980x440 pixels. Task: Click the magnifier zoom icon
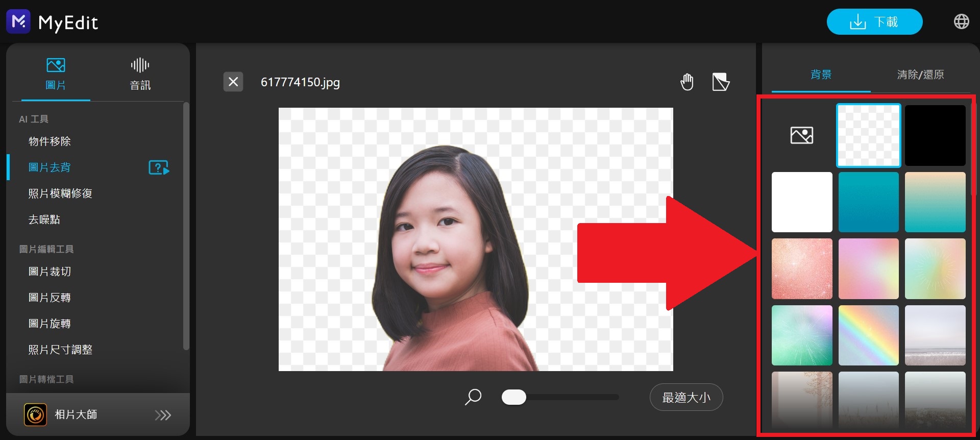473,397
